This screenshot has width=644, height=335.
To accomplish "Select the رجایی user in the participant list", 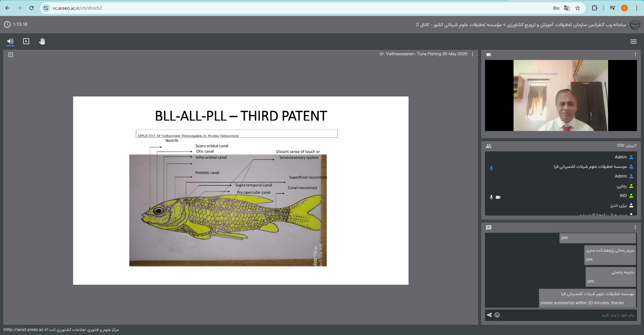I will coord(622,186).
